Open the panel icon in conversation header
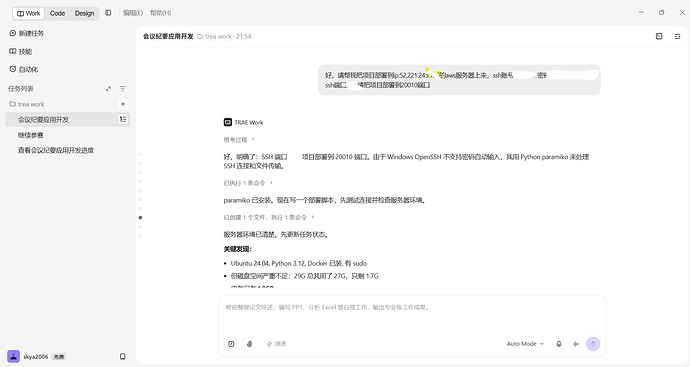Viewport: 690px width, 367px height. [659, 37]
